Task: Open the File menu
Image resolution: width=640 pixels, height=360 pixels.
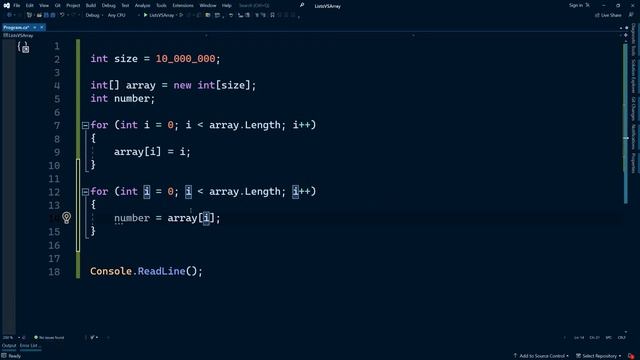Action: coord(17,6)
